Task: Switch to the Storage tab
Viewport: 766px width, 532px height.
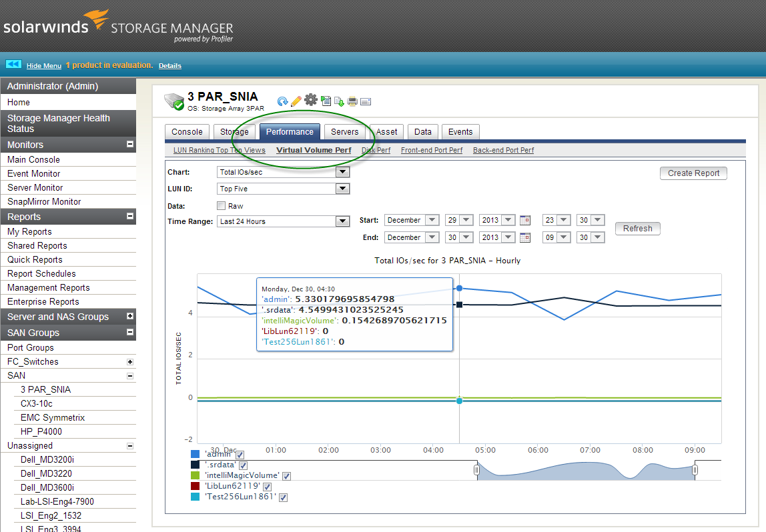Action: [x=234, y=132]
